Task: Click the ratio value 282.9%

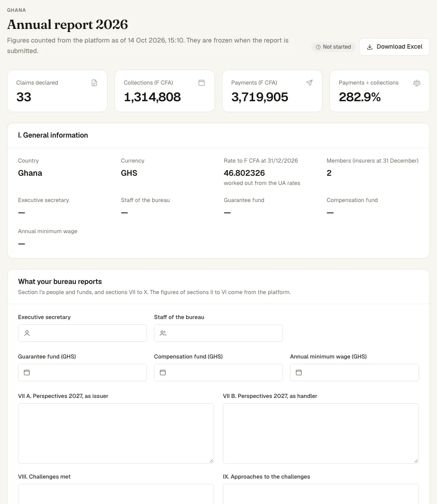Action: tap(360, 97)
